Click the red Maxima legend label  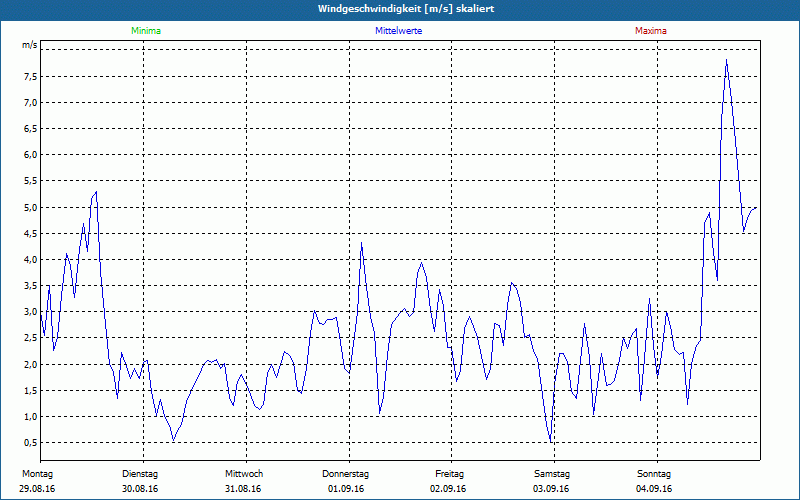pos(651,31)
